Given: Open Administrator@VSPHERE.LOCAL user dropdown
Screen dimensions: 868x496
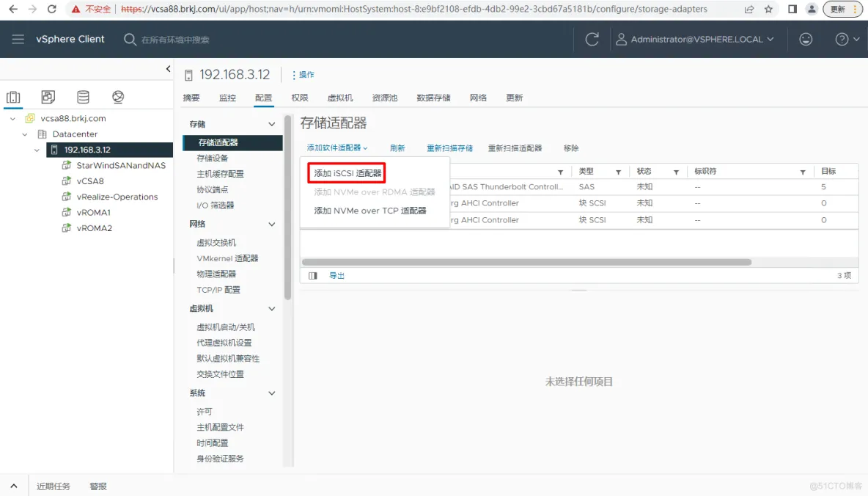Looking at the screenshot, I should (695, 40).
